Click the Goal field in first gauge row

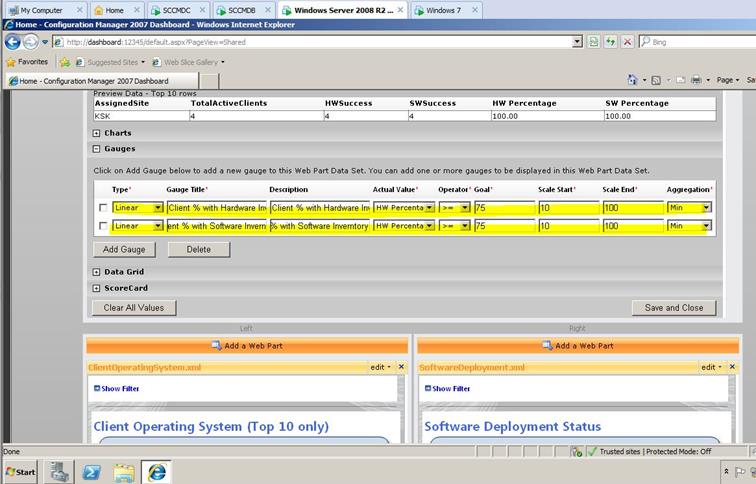[503, 208]
